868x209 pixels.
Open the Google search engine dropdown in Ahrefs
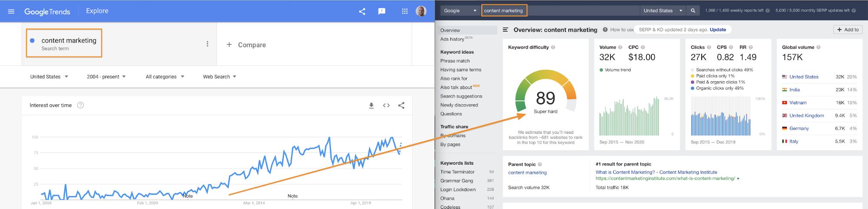tap(460, 10)
